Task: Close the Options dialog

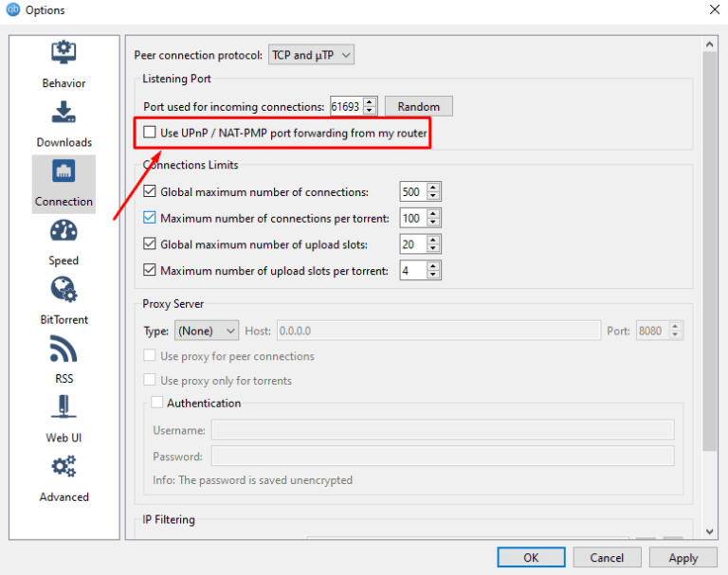Action: [x=715, y=9]
